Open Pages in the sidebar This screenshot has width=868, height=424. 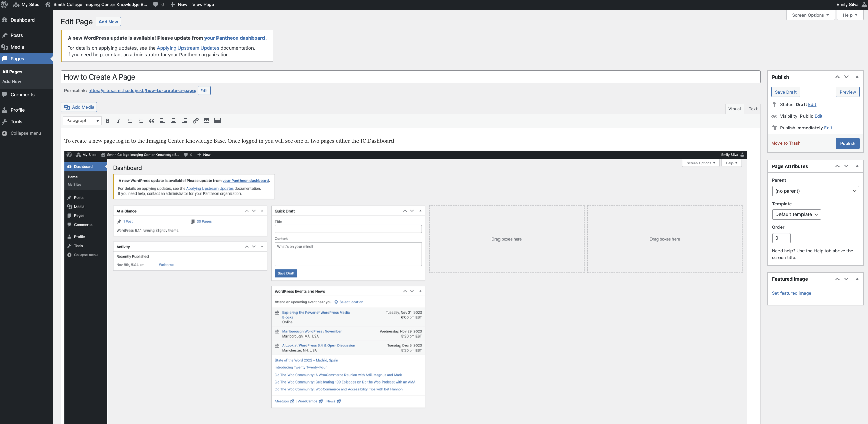[x=26, y=59]
